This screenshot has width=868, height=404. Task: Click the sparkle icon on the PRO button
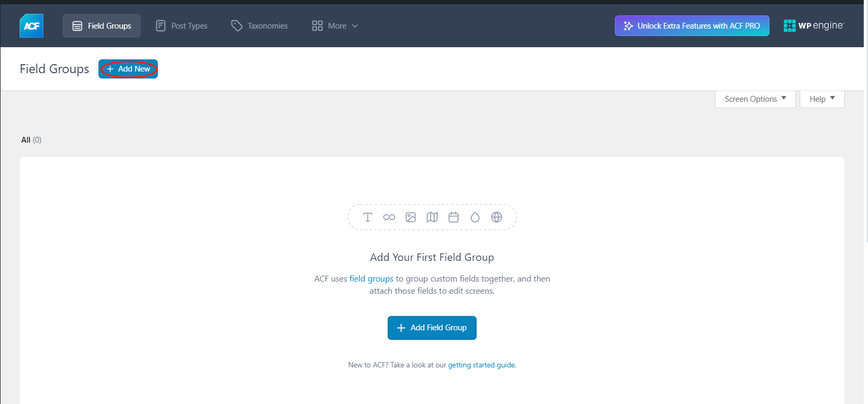point(628,25)
